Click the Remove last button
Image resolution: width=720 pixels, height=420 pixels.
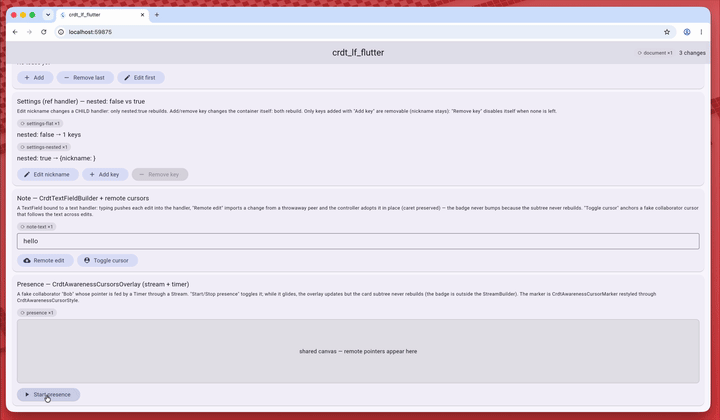(x=85, y=78)
